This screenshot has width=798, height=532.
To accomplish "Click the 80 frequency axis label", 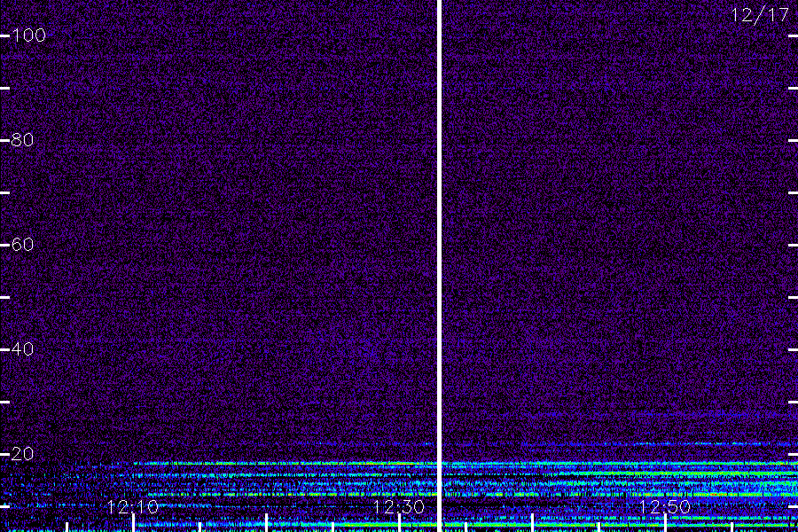I will pyautogui.click(x=22, y=140).
